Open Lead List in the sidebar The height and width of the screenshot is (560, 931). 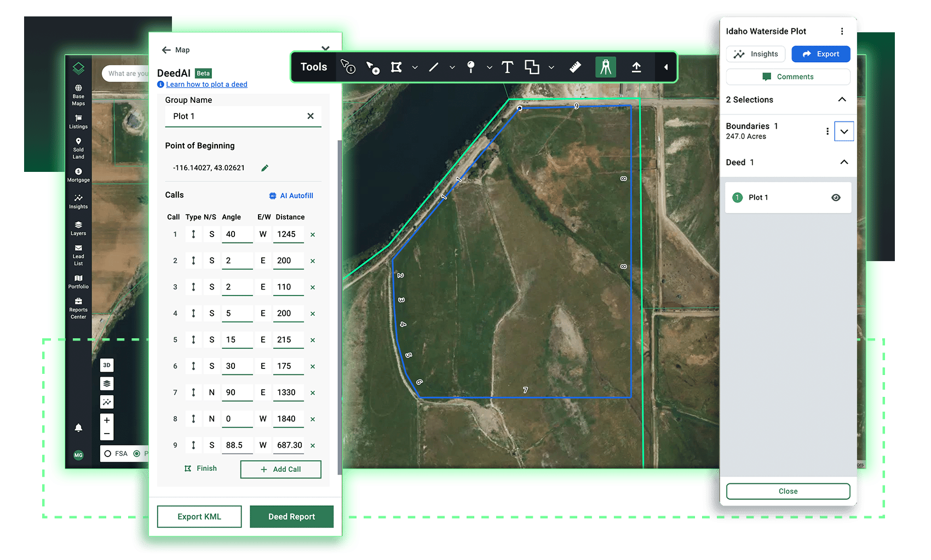point(78,255)
